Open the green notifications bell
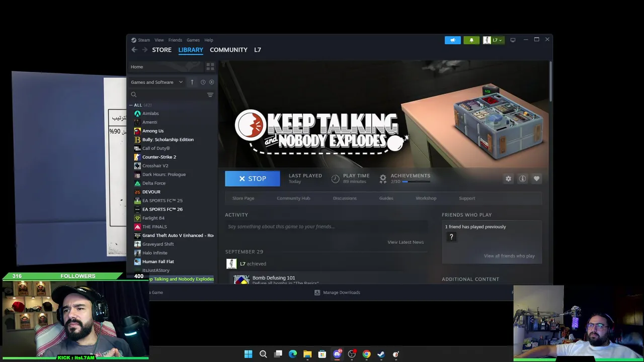The image size is (644, 362). pos(471,40)
